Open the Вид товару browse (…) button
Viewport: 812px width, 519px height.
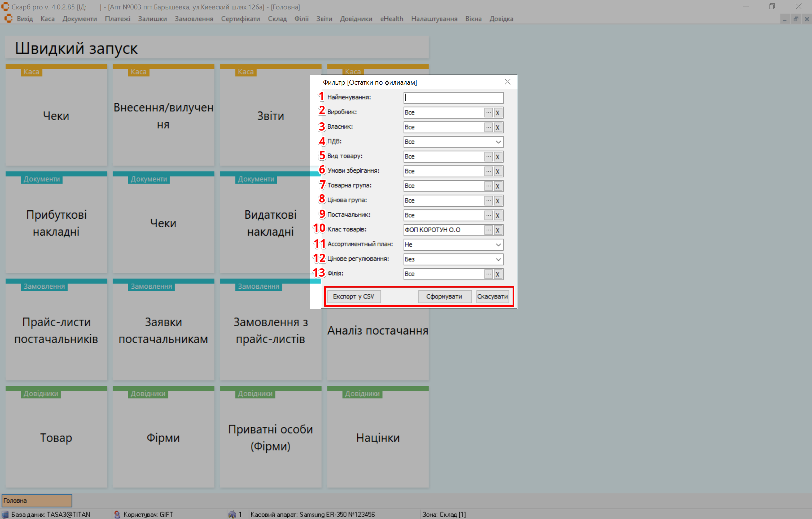[488, 157]
